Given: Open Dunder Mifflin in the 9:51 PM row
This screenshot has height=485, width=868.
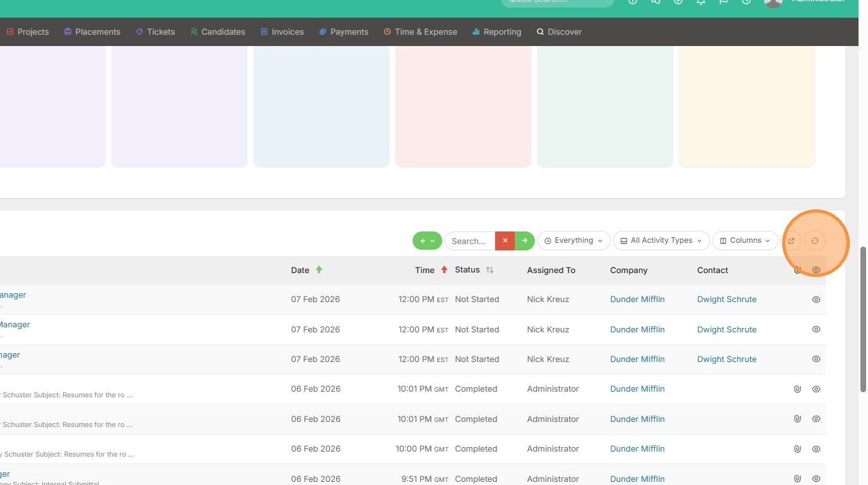Looking at the screenshot, I should click(x=637, y=479).
